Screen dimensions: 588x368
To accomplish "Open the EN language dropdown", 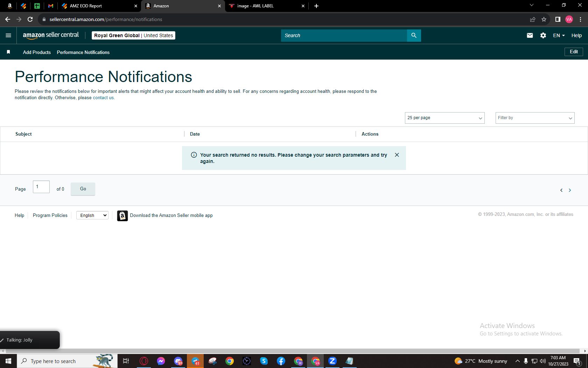I will [559, 35].
